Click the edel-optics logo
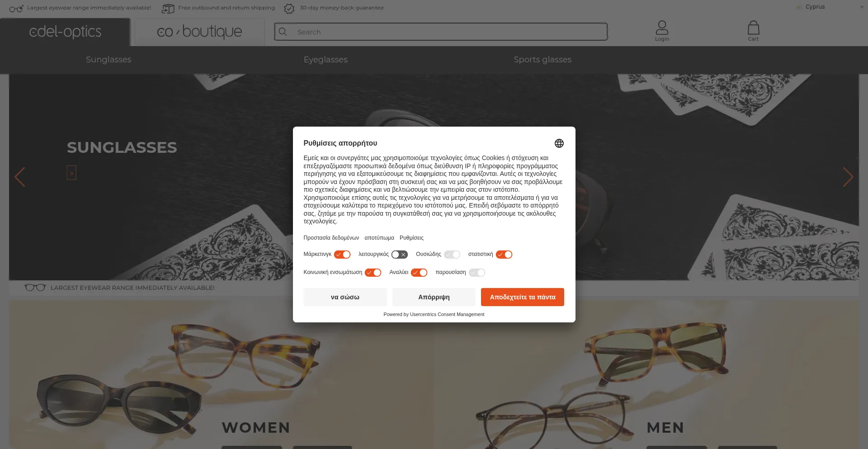The height and width of the screenshot is (449, 868). (65, 32)
